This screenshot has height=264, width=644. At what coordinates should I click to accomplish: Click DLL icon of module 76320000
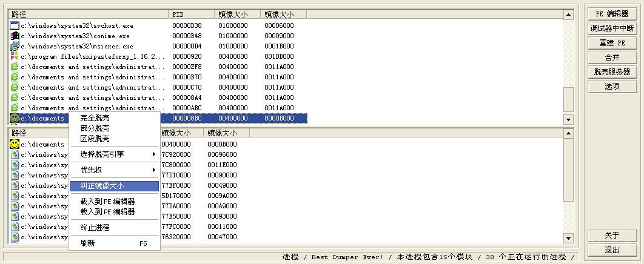point(15,237)
